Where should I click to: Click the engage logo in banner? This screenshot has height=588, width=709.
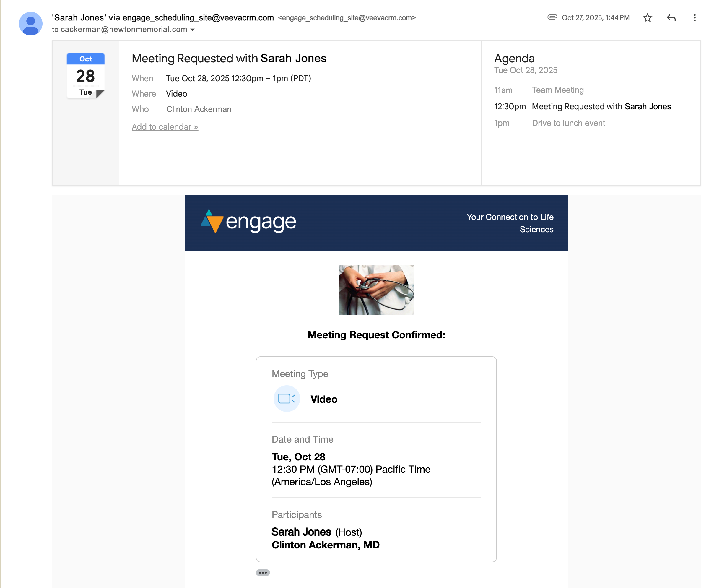pos(248,222)
